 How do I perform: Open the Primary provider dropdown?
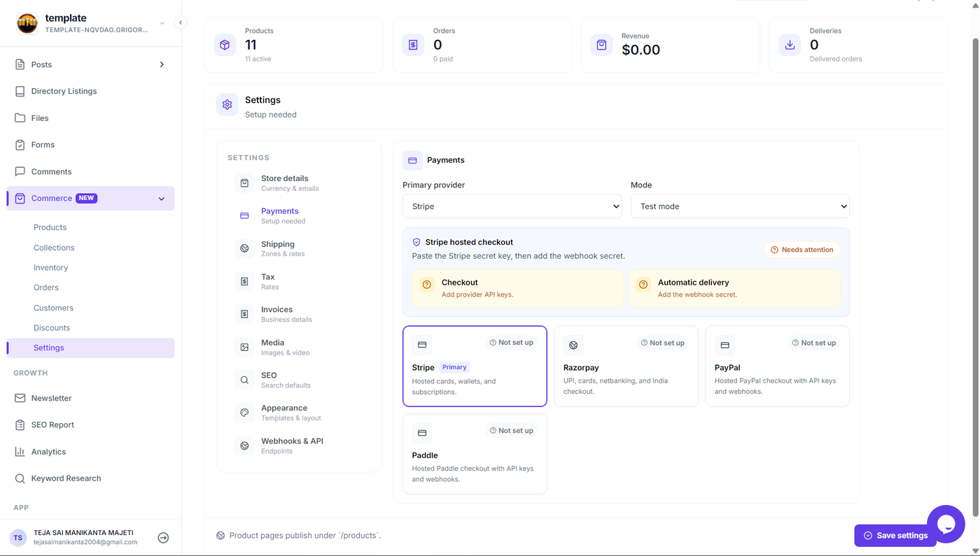click(512, 206)
